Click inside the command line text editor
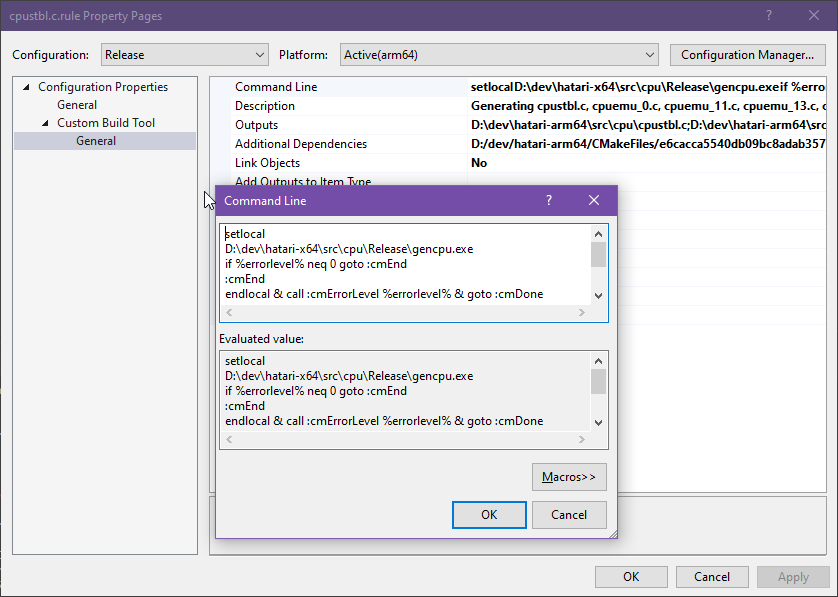The height and width of the screenshot is (597, 838). tap(405, 264)
